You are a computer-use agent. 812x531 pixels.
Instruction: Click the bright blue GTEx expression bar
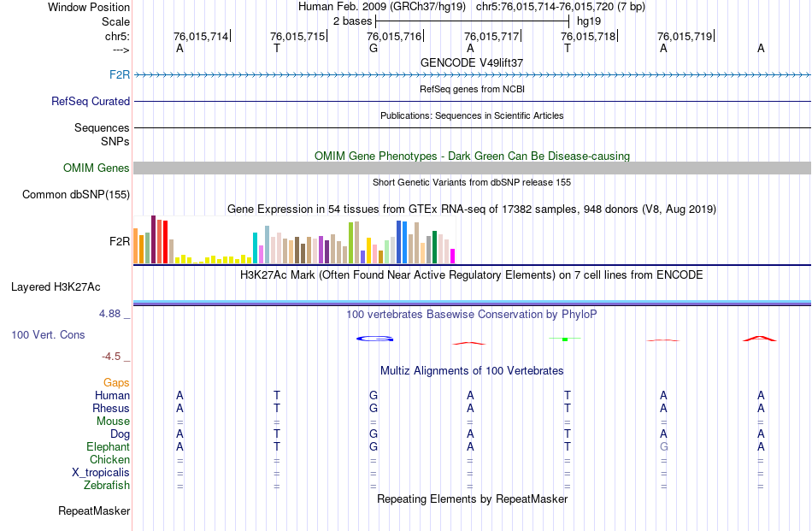coord(404,243)
